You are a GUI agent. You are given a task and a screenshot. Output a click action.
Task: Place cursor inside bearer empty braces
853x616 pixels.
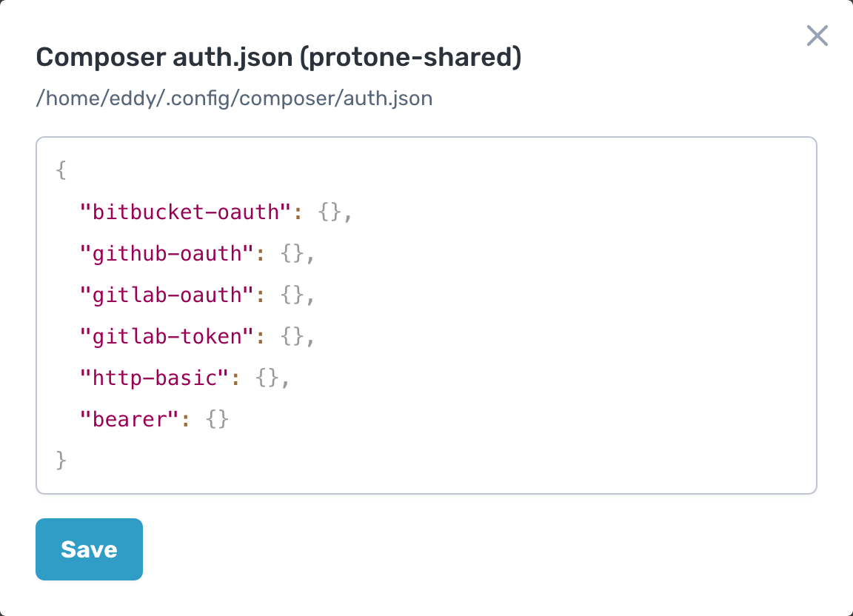point(217,420)
